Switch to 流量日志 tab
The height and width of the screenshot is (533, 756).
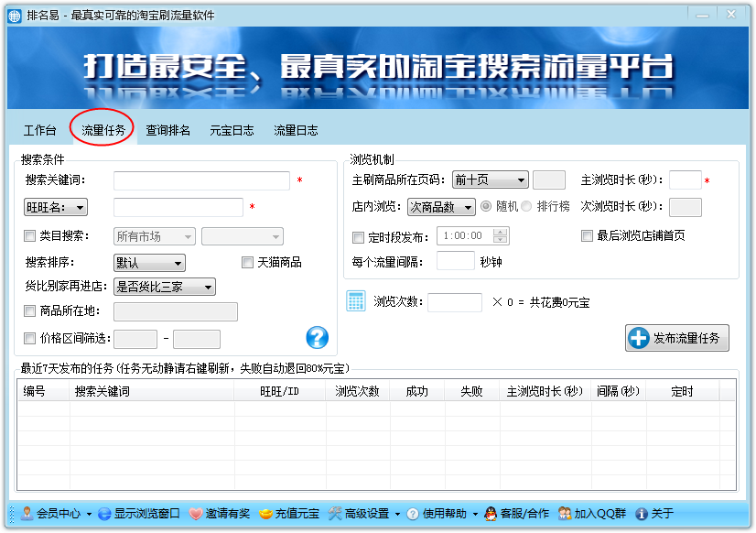(296, 130)
